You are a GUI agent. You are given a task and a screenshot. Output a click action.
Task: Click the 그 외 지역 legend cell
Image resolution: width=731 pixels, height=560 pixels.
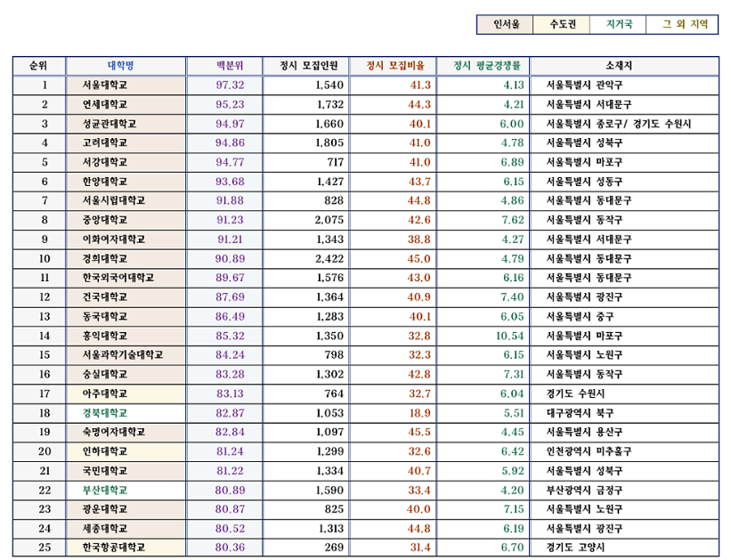(x=682, y=24)
